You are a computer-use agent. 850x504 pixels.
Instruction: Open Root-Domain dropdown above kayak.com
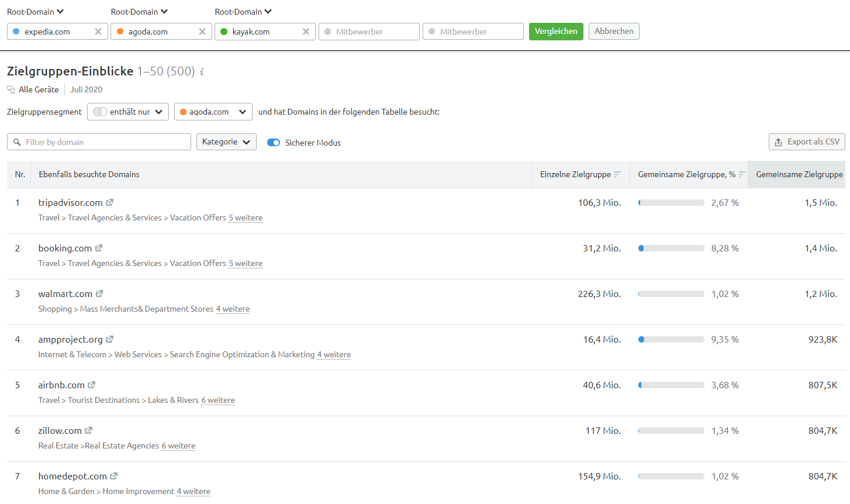click(243, 12)
